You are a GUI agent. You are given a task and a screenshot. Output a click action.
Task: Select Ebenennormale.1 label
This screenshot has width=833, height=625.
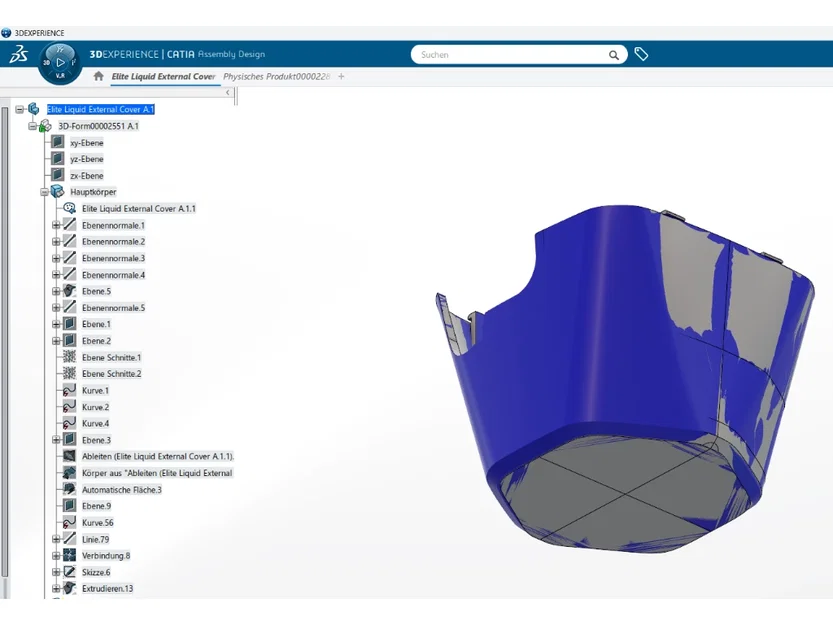pyautogui.click(x=113, y=225)
